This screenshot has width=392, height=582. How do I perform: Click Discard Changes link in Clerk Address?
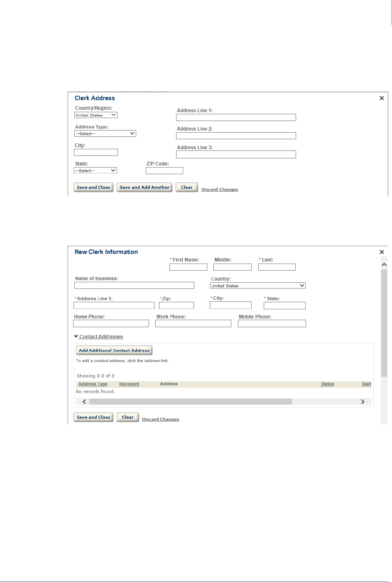(x=220, y=190)
